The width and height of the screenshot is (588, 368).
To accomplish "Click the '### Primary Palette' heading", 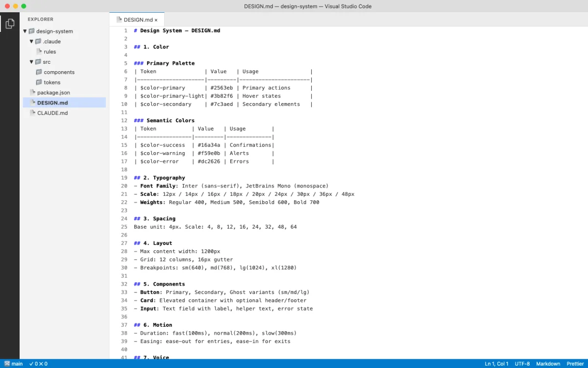I will click(x=164, y=63).
